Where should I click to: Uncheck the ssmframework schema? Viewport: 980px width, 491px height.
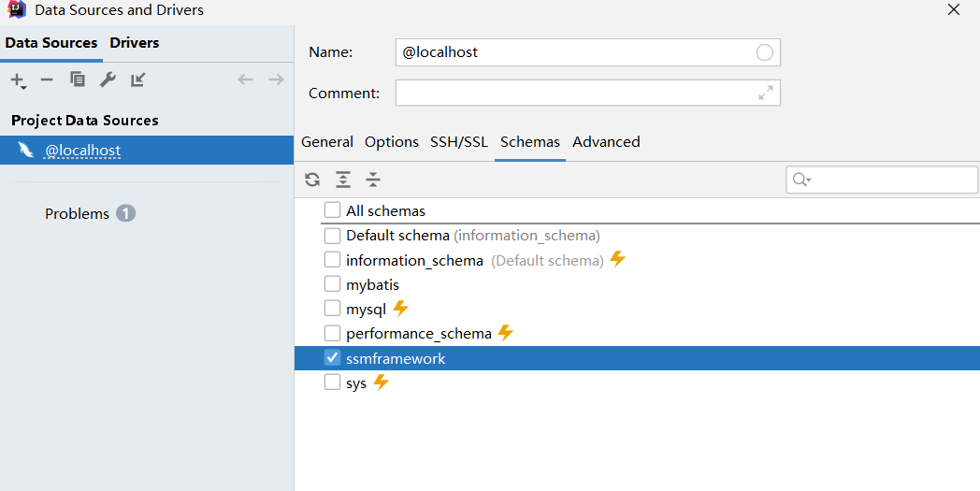[332, 358]
